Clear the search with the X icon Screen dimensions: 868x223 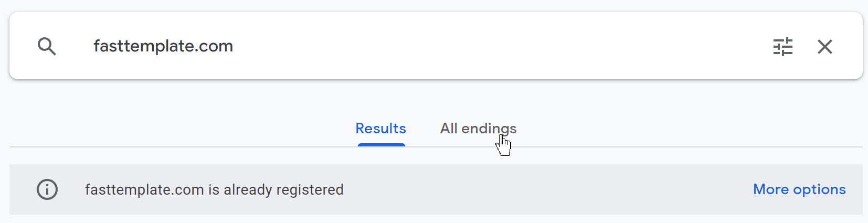[x=824, y=47]
